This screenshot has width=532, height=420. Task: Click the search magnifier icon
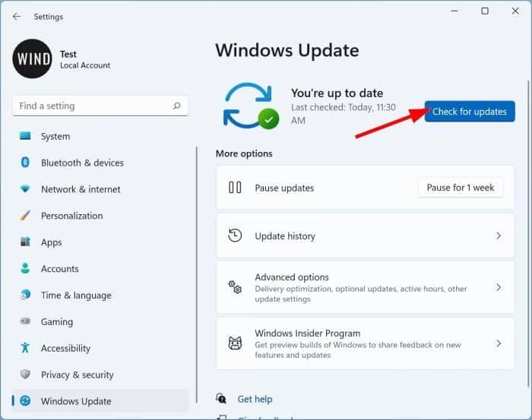pos(177,106)
